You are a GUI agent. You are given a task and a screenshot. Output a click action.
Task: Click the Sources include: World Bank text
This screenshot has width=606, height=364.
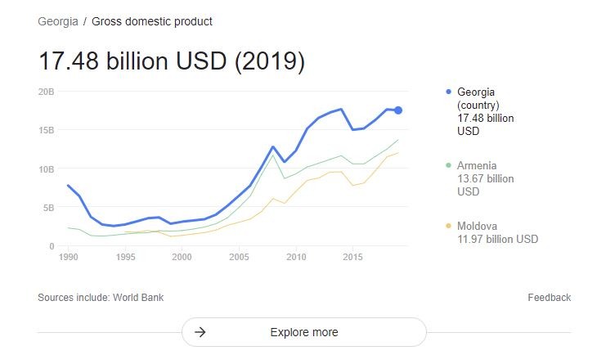coord(101,298)
